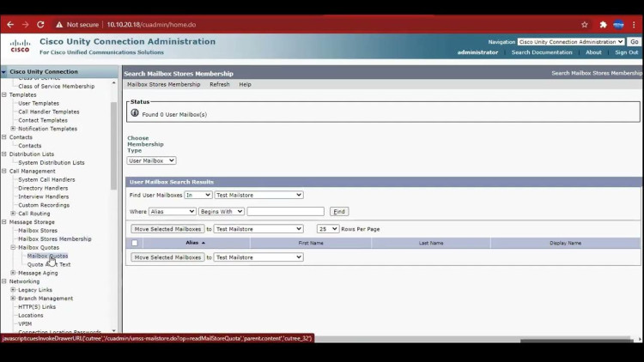Screen dimensions: 644x362
Task: Open the Interview Handlers tree item
Action: tap(44, 196)
